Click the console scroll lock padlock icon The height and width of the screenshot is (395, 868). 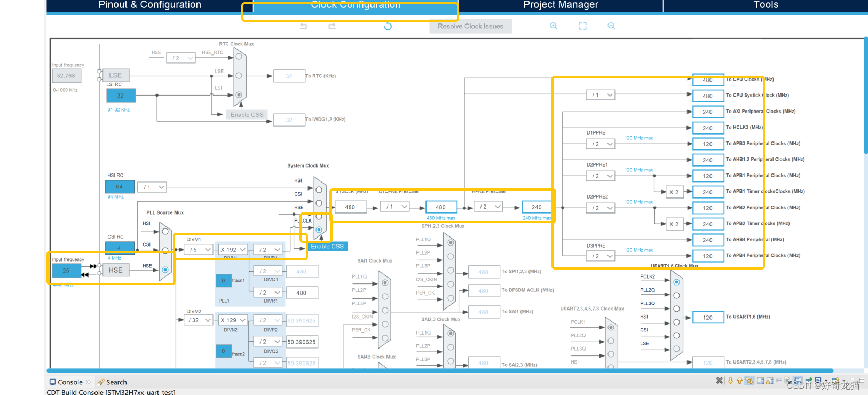[x=769, y=381]
